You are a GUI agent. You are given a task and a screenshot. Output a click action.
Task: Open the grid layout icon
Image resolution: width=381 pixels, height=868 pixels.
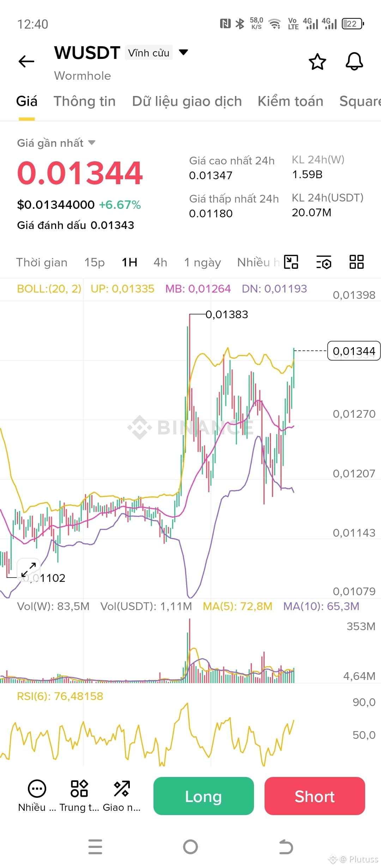pyautogui.click(x=356, y=262)
